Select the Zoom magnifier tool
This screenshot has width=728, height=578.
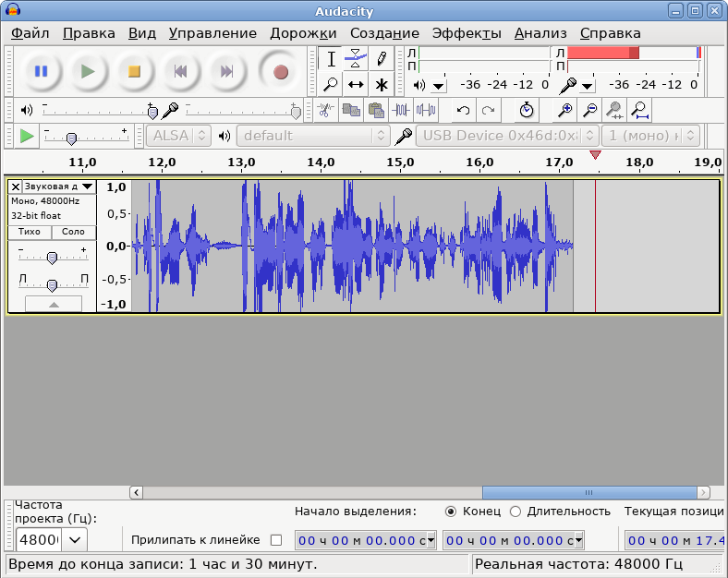[x=331, y=84]
